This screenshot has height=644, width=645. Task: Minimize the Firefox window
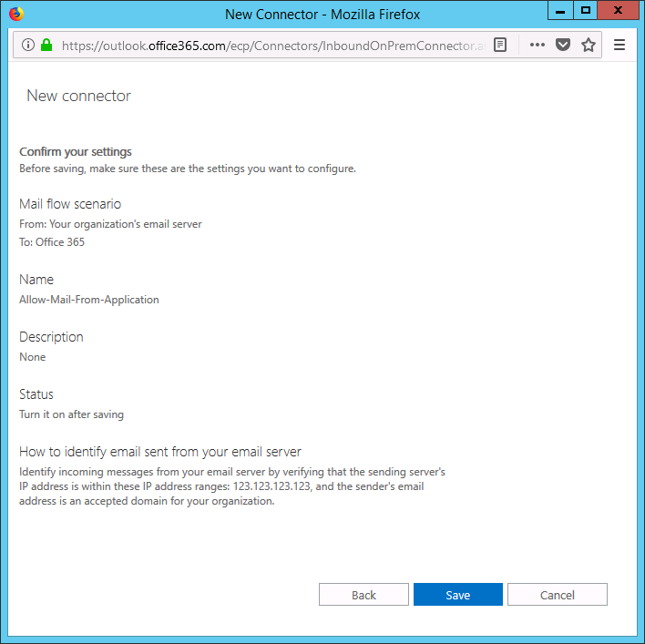point(560,11)
